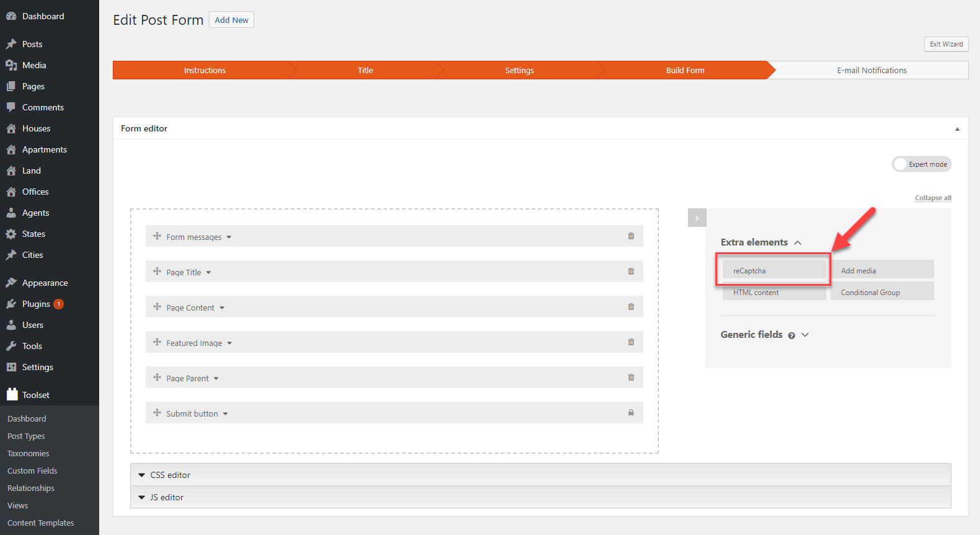Viewport: 980px width, 535px height.
Task: Hide the fields sidebar with arrow button
Action: 697,218
